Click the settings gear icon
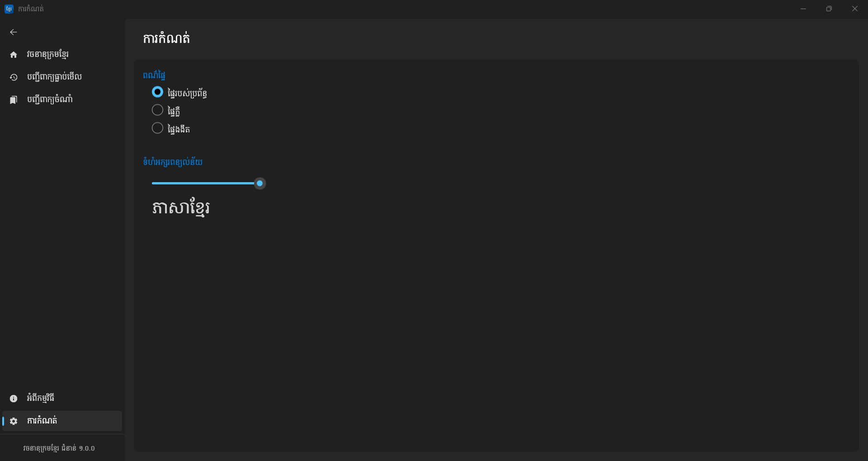 point(14,421)
